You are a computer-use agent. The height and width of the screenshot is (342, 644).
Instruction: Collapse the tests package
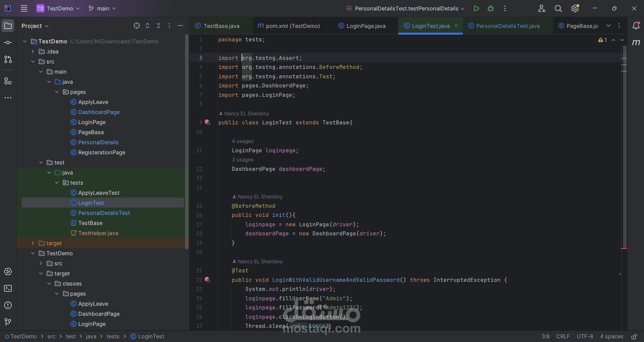57,183
